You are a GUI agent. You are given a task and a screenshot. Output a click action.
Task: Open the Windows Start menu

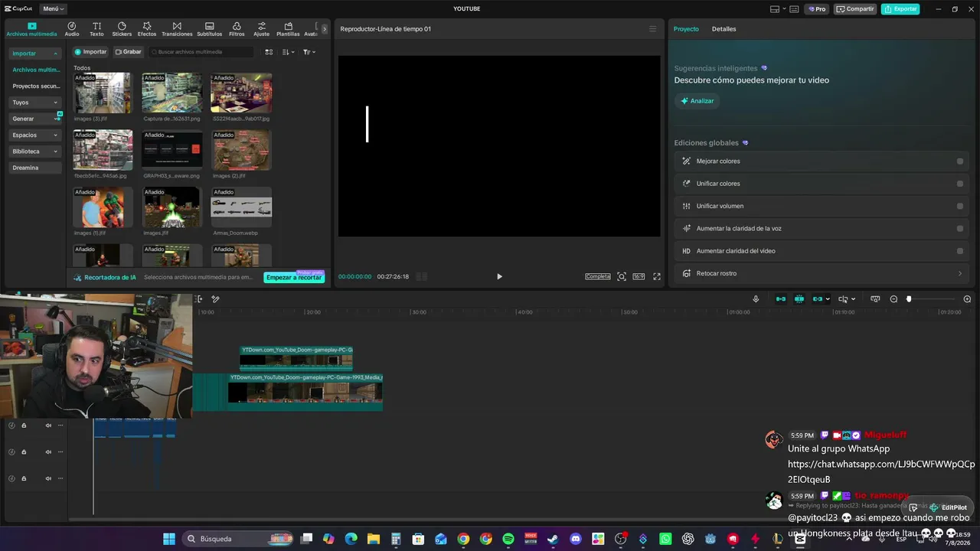coord(168,539)
